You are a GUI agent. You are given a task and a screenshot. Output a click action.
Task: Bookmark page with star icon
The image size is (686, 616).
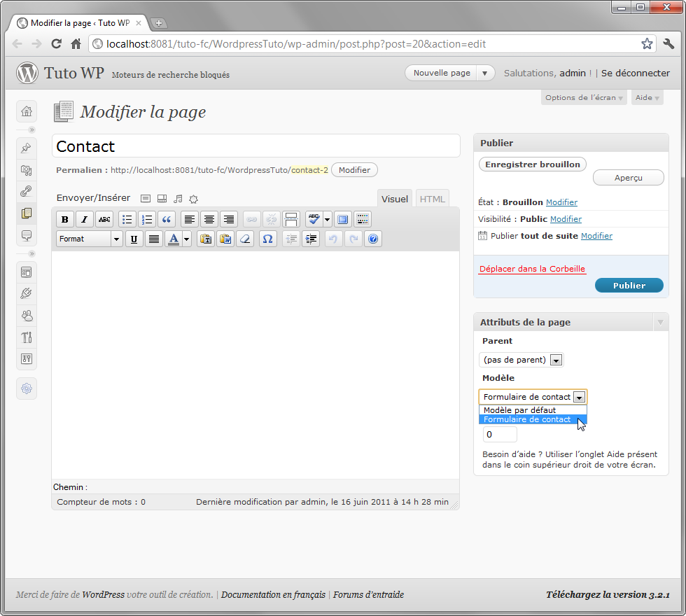[x=647, y=43]
